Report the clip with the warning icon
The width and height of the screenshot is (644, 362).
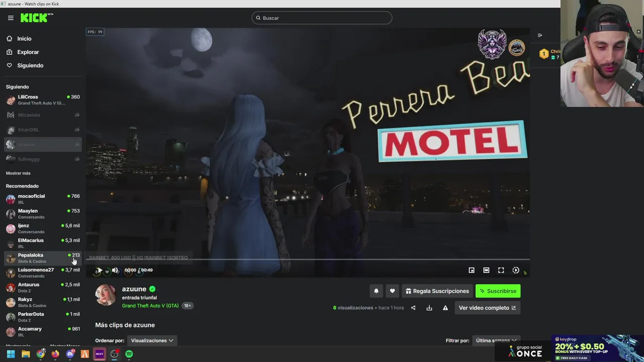[x=445, y=308]
